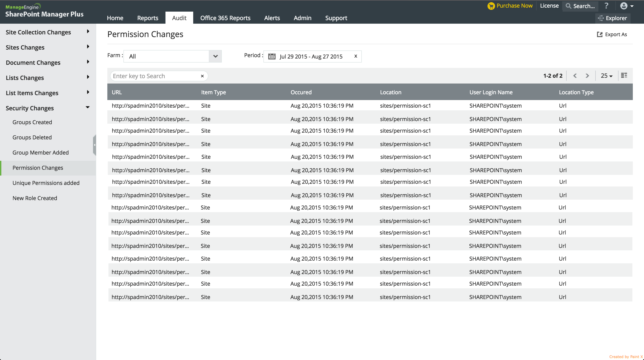Click the Purchase Now cart icon
Image resolution: width=644 pixels, height=360 pixels.
coord(491,6)
